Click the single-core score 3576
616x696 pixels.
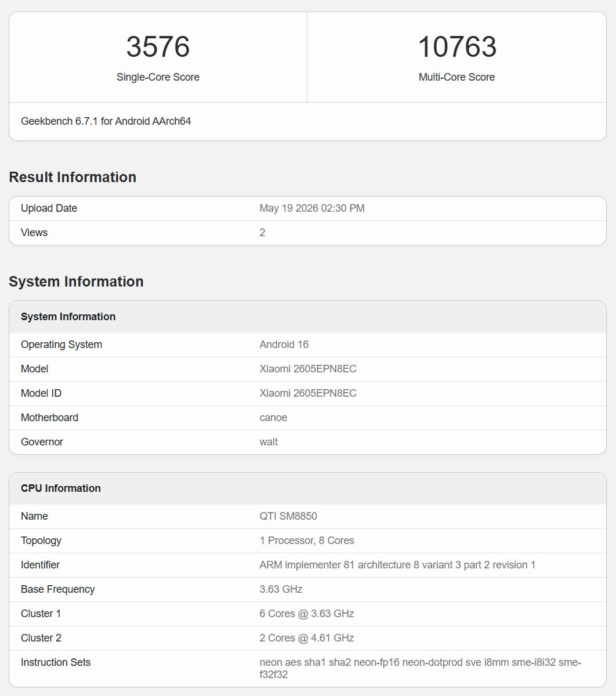click(x=158, y=47)
